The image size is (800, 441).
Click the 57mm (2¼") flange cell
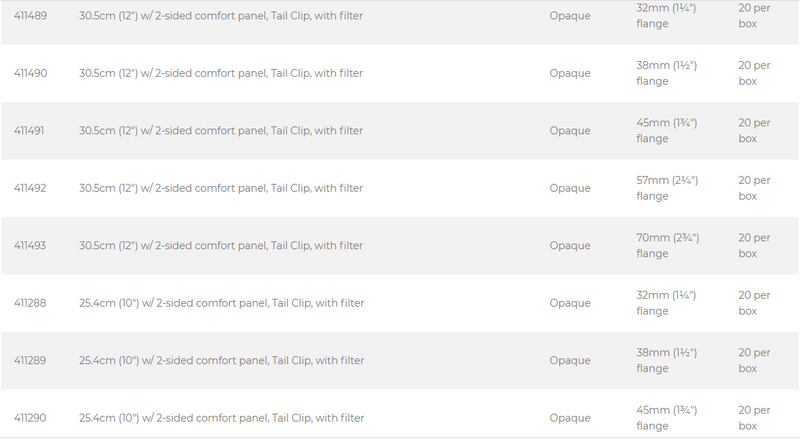coord(667,188)
